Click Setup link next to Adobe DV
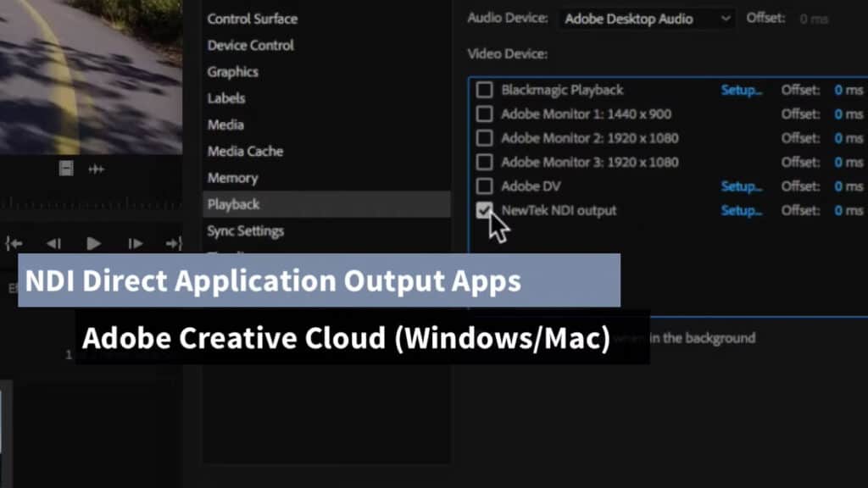868x488 pixels. pyautogui.click(x=741, y=186)
